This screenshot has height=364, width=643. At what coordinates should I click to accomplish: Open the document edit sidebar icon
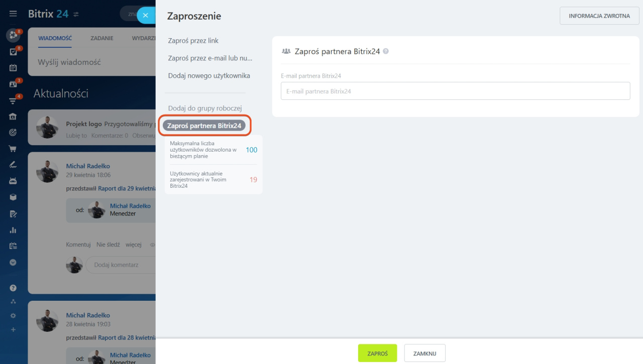point(13,214)
